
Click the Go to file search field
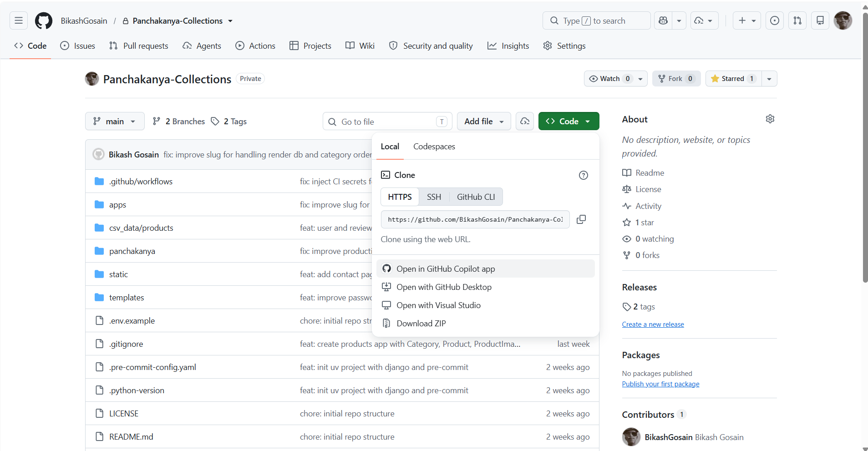[387, 121]
